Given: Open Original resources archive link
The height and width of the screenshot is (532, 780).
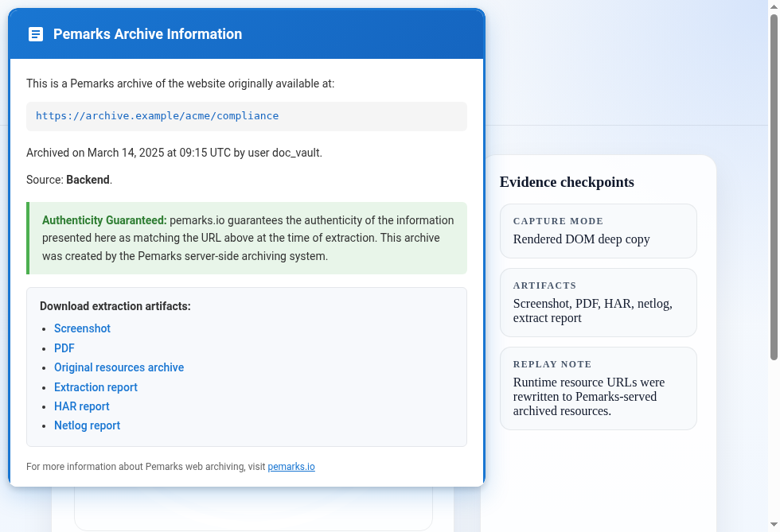Looking at the screenshot, I should tap(119, 367).
